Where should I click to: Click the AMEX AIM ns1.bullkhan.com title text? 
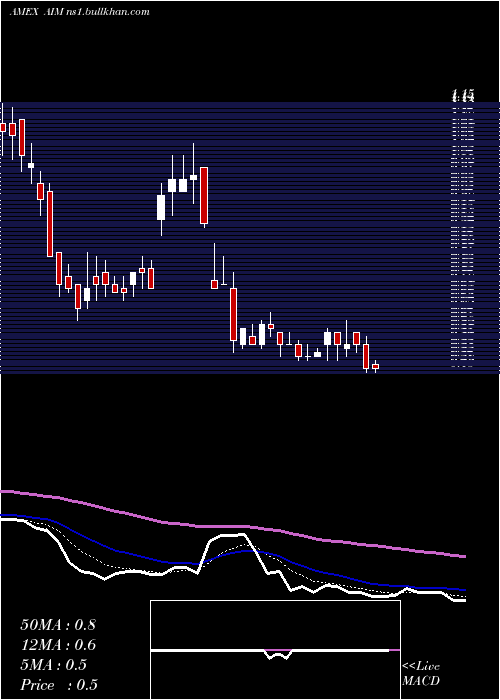[x=79, y=12]
